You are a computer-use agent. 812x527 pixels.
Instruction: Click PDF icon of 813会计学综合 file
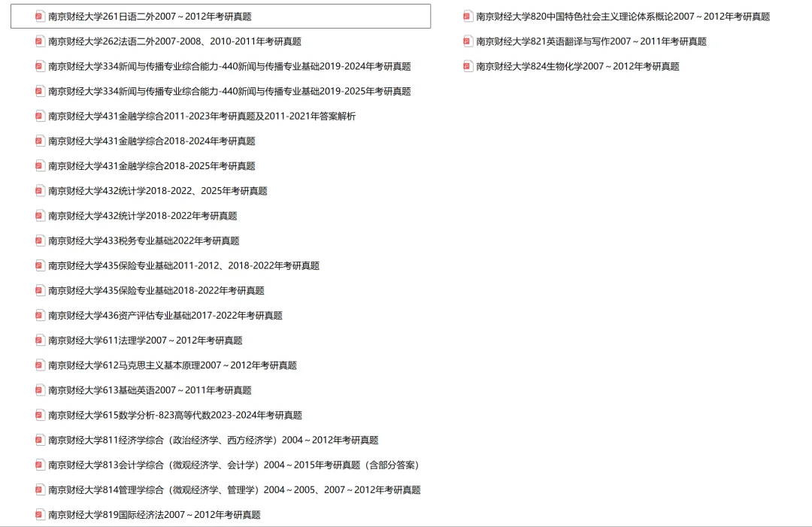40,465
